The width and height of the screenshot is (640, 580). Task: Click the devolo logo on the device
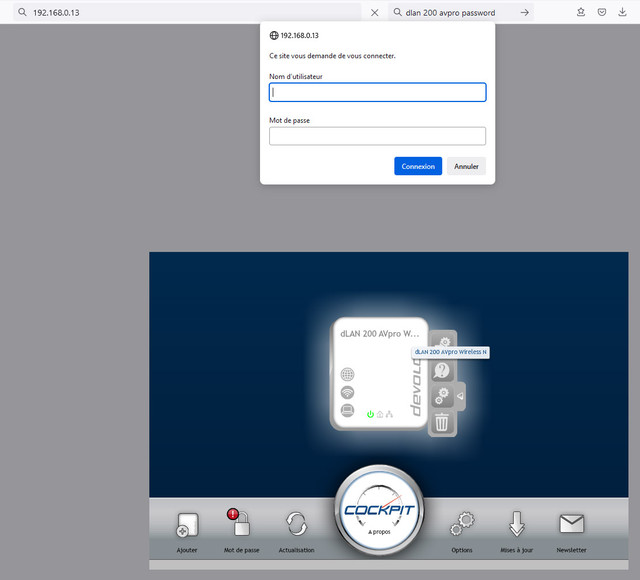(416, 387)
